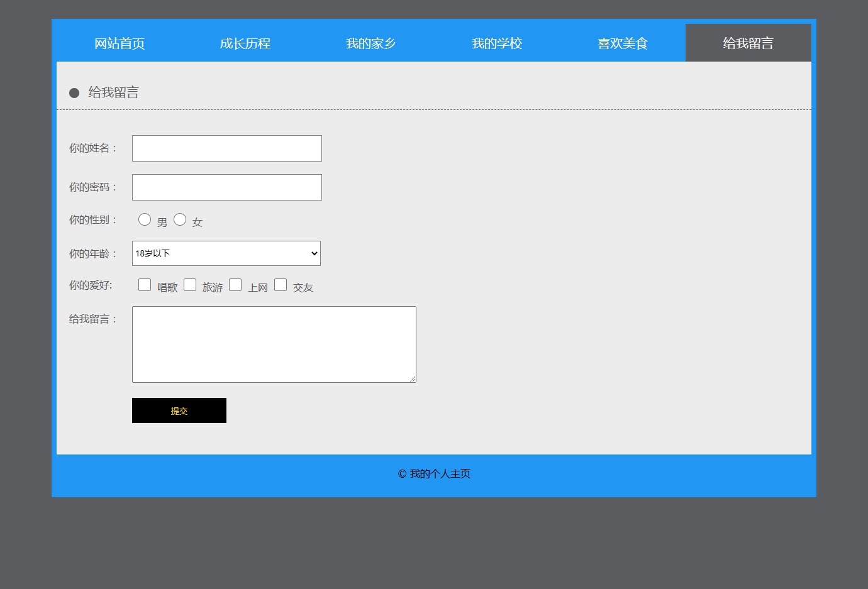Open the 我的学校 navigation item
The width and height of the screenshot is (868, 589).
497,43
